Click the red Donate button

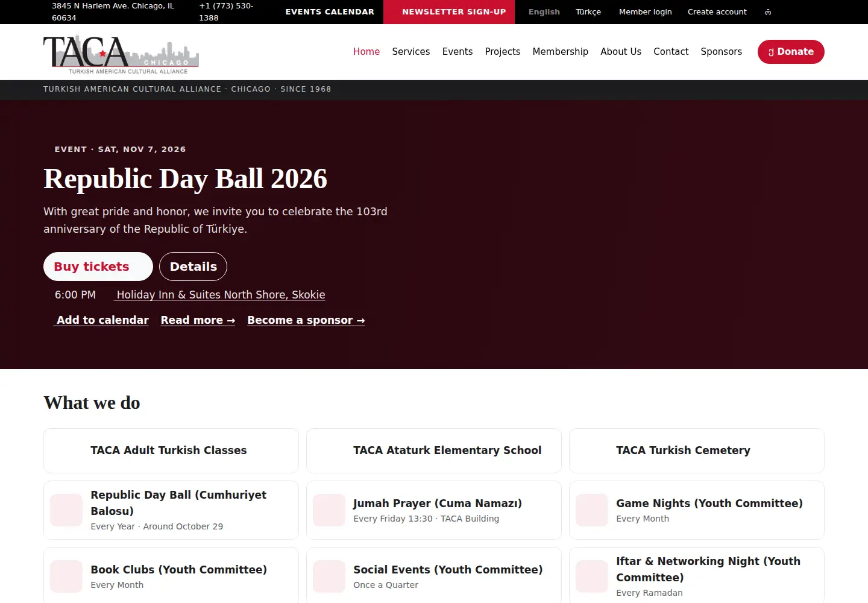point(791,52)
